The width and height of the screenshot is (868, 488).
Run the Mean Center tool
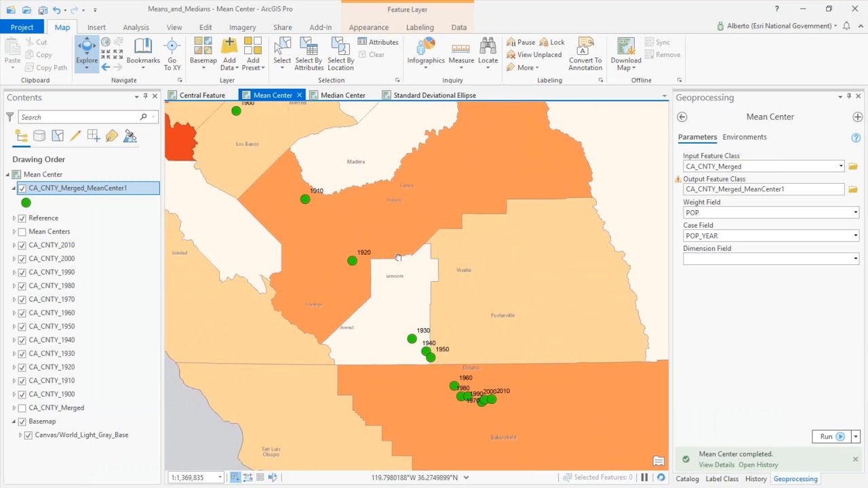[831, 436]
